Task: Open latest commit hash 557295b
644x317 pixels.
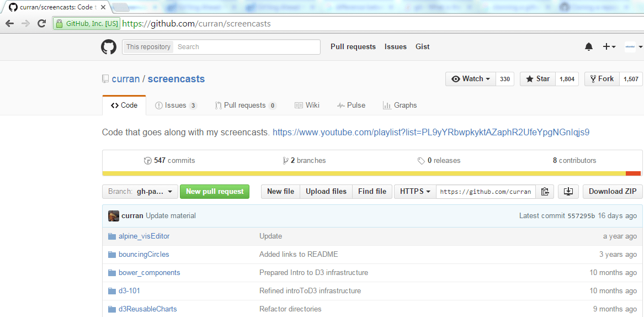Action: (x=581, y=216)
